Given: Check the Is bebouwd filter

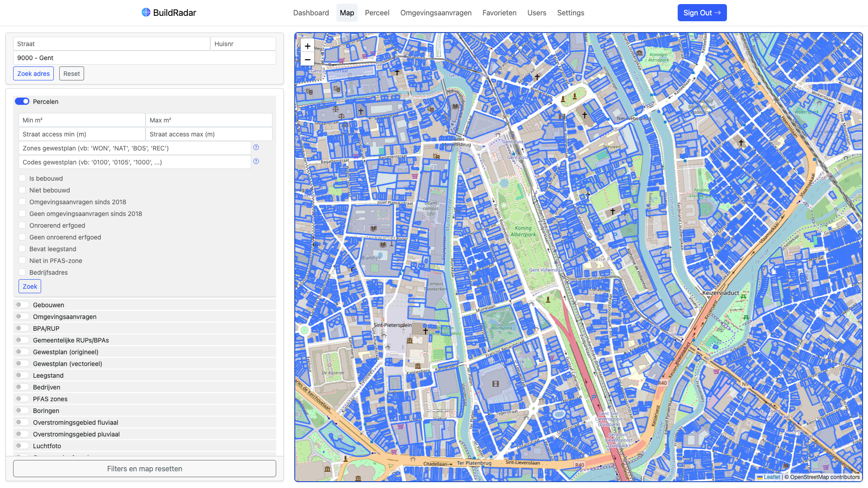Looking at the screenshot, I should tap(22, 178).
